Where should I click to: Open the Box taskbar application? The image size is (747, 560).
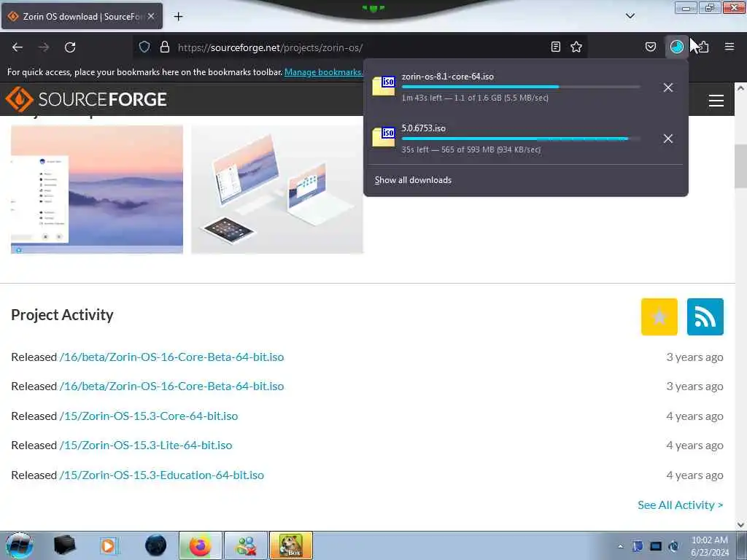point(291,545)
